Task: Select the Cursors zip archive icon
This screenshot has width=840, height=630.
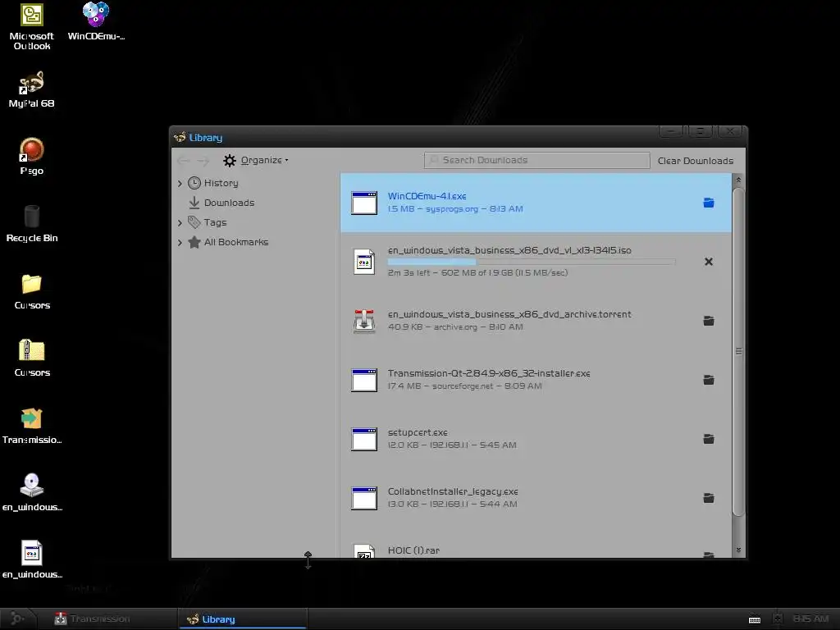Action: [x=32, y=358]
